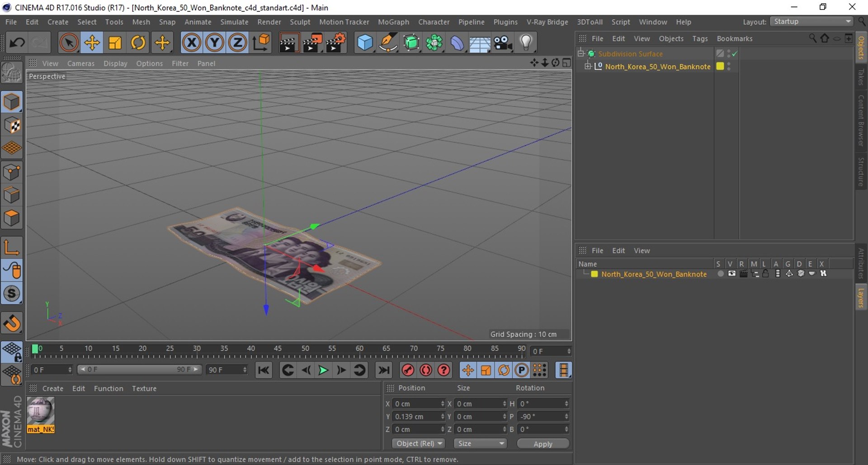This screenshot has width=868, height=465.
Task: Select the Live Selection tool
Action: pos(69,43)
